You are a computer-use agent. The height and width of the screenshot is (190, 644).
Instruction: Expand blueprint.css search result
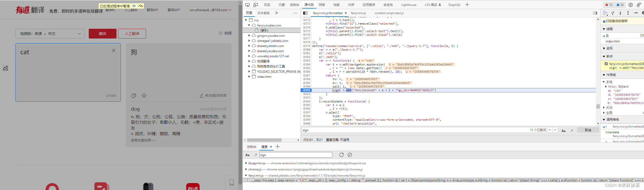pyautogui.click(x=246, y=163)
